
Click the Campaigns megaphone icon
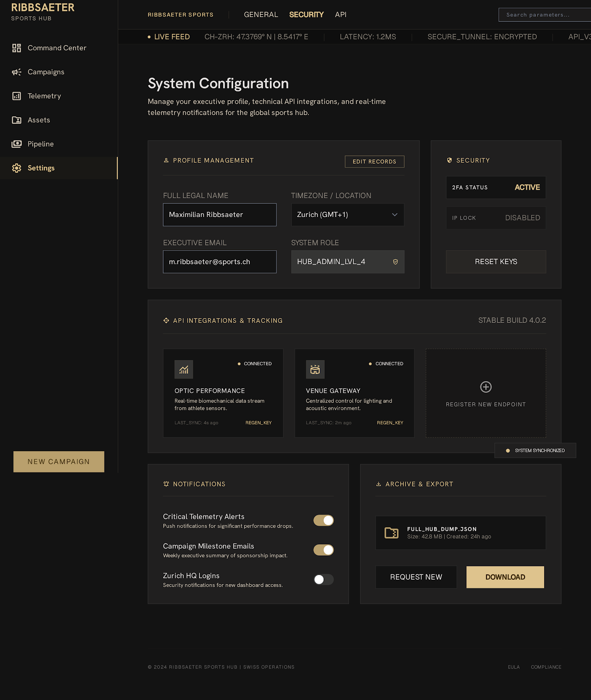pos(17,72)
